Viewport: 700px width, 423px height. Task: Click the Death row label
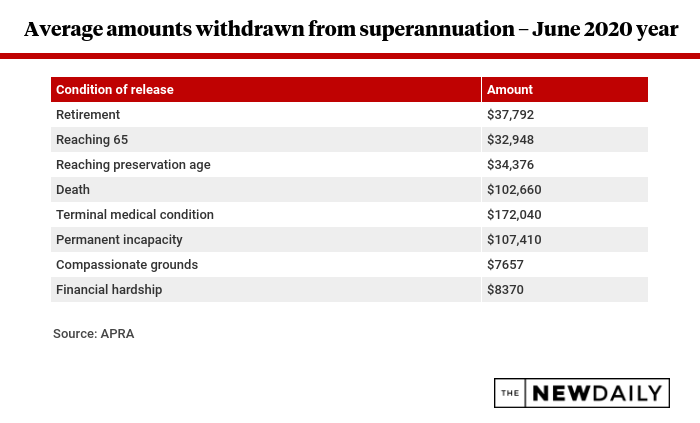[73, 190]
